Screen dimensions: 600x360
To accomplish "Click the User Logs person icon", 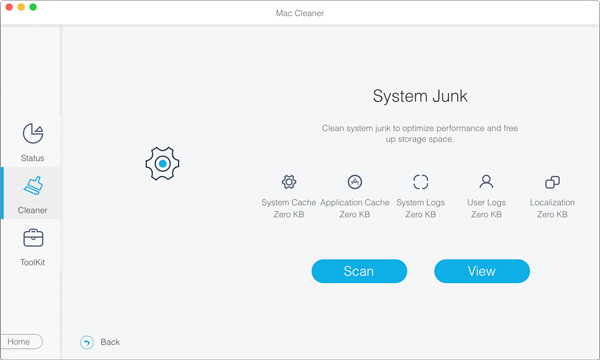I will tap(486, 182).
